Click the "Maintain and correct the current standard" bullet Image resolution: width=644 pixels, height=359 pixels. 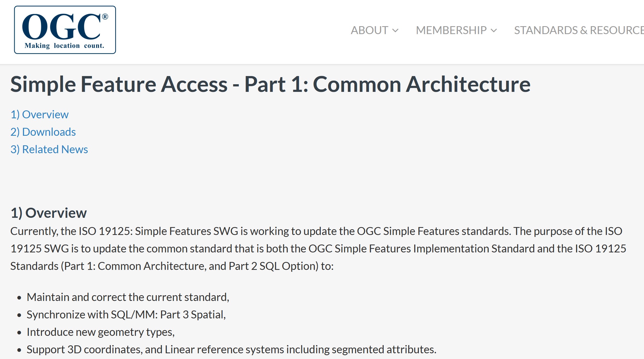[128, 297]
